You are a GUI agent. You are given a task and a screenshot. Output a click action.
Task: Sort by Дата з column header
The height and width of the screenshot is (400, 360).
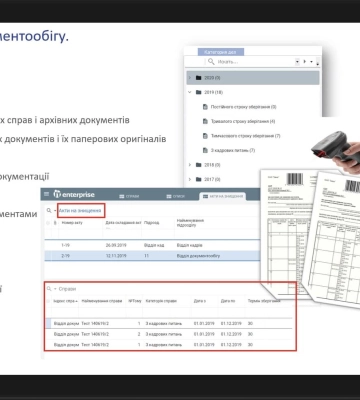200,301
